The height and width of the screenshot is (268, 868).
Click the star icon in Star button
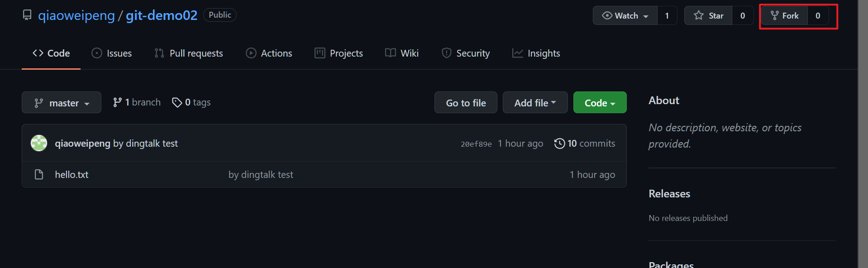coord(699,16)
